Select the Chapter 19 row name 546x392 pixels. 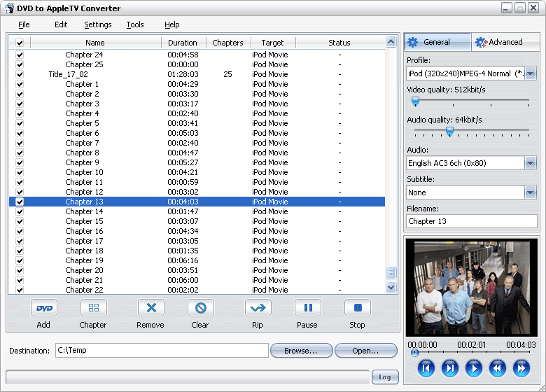point(84,260)
